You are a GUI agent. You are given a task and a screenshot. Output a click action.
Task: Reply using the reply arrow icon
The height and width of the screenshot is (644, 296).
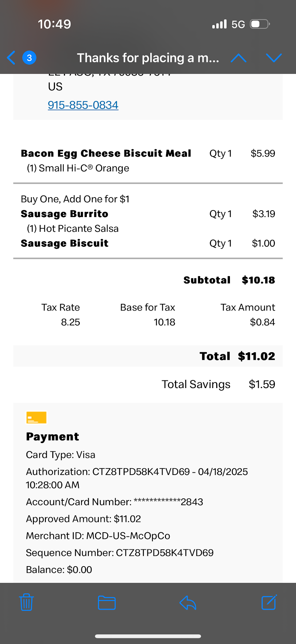188,602
